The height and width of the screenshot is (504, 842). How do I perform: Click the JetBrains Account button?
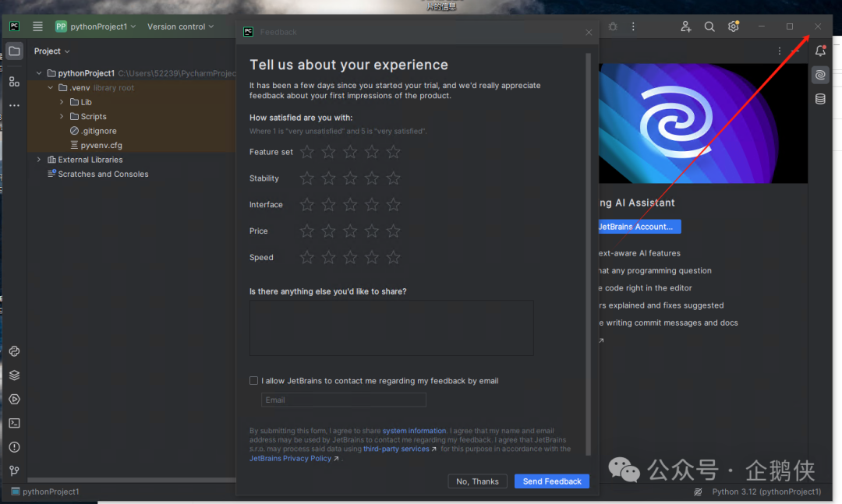click(639, 227)
